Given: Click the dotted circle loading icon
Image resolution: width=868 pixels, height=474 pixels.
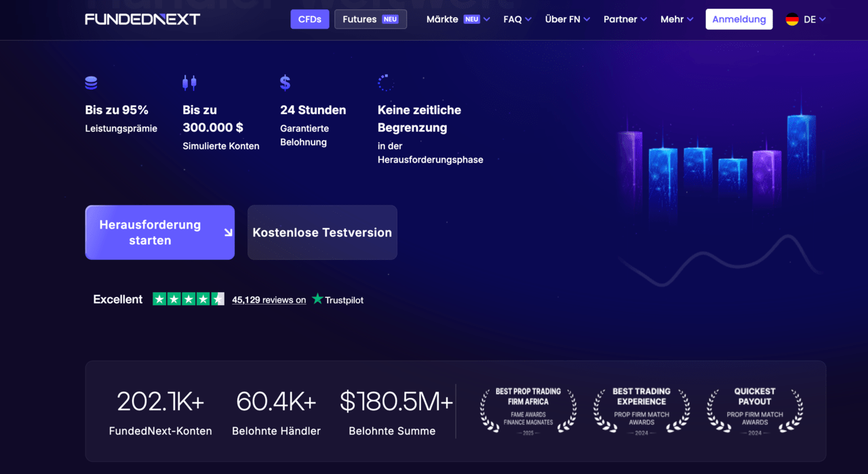Looking at the screenshot, I should click(385, 83).
